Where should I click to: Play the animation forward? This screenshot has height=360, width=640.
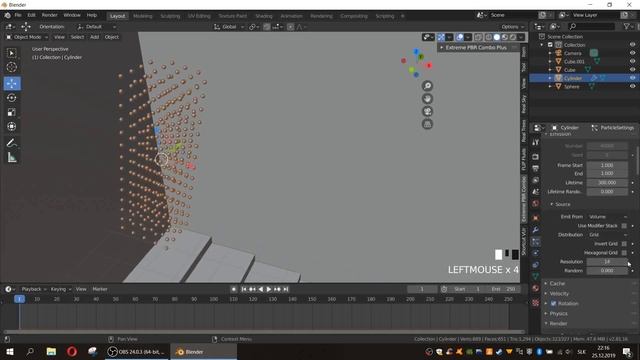pyautogui.click(x=269, y=289)
